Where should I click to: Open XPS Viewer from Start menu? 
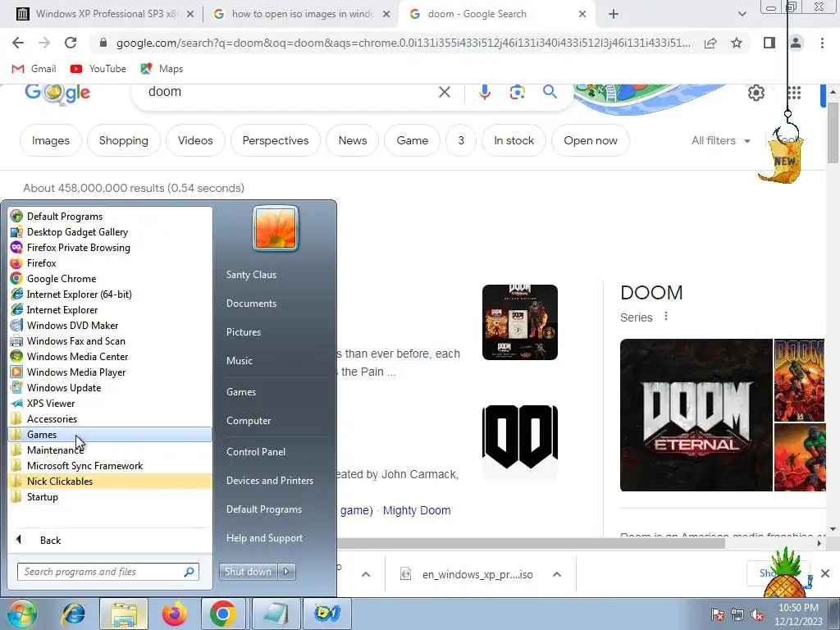point(111,404)
